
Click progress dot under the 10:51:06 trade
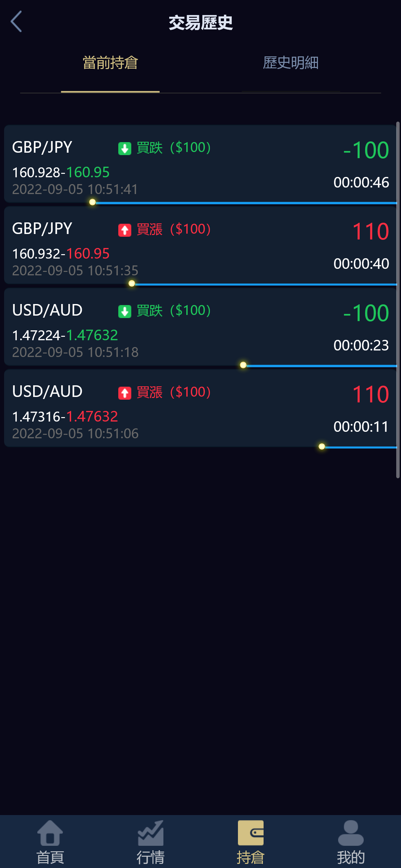[x=322, y=446]
